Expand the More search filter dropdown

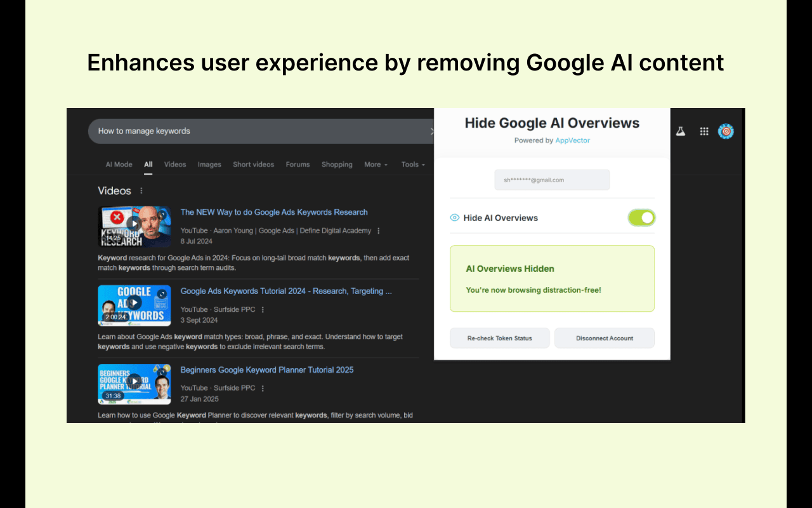tap(376, 164)
